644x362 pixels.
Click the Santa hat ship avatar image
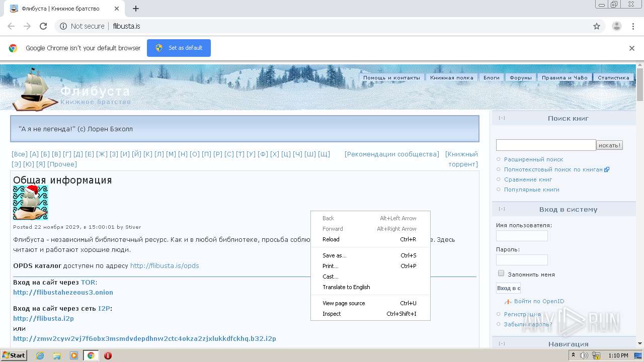30,202
